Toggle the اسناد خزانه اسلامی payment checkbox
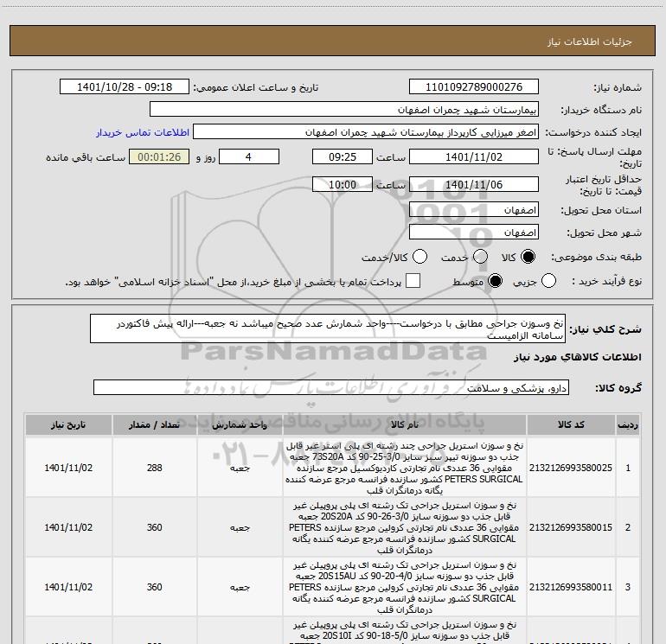The height and width of the screenshot is (644, 666). click(413, 281)
